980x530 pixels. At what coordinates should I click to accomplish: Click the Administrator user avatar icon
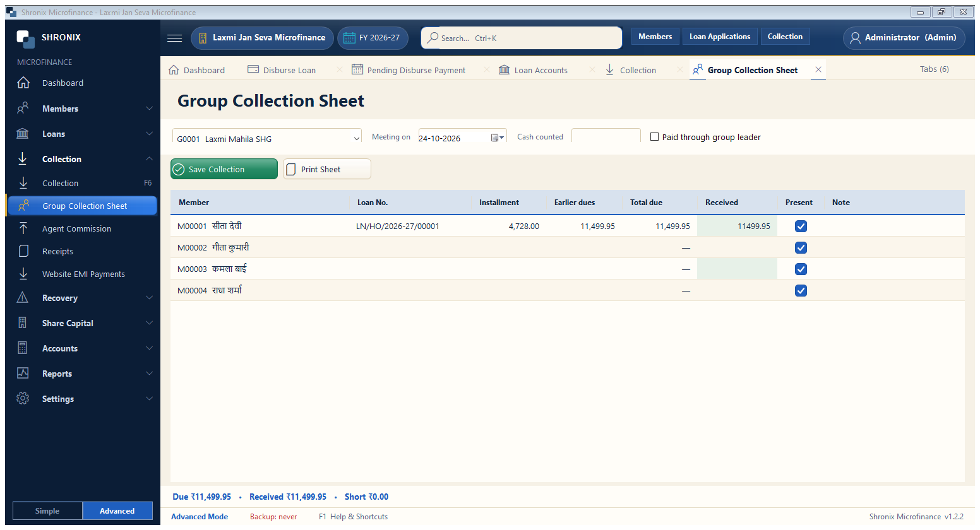click(x=855, y=38)
